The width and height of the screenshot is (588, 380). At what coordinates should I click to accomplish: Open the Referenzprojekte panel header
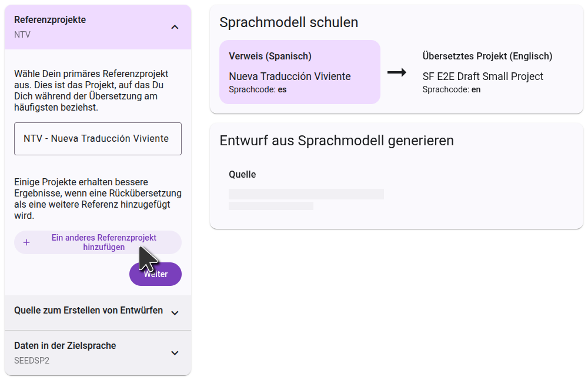click(x=88, y=27)
